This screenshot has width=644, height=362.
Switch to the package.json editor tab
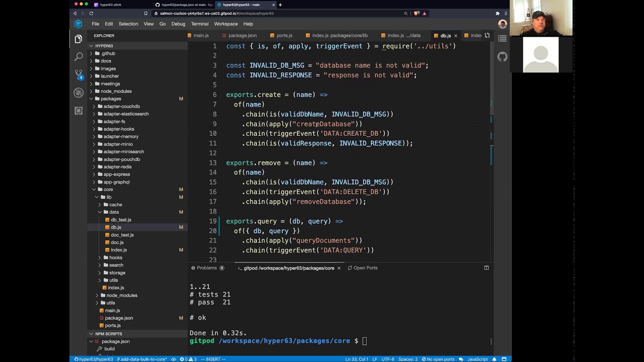(x=242, y=36)
